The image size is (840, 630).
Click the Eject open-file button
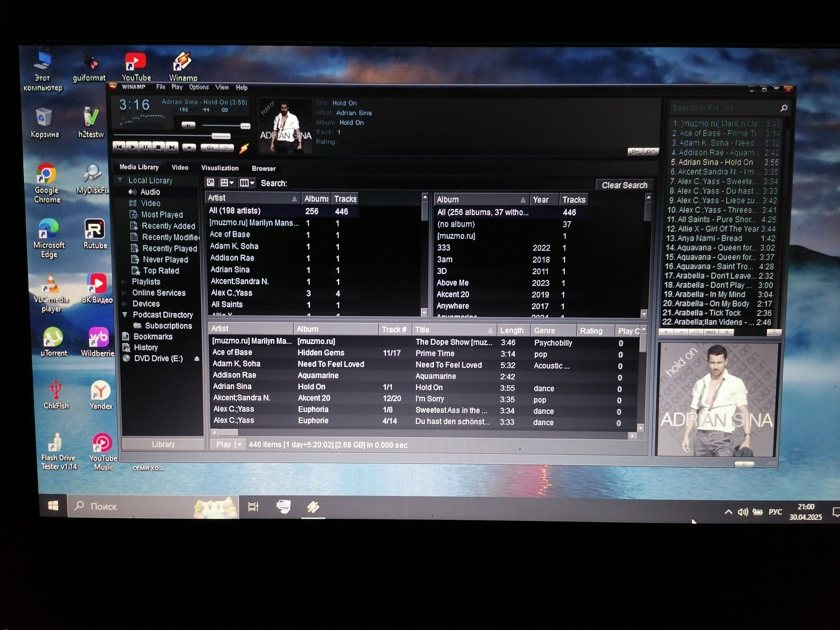pyautogui.click(x=189, y=147)
